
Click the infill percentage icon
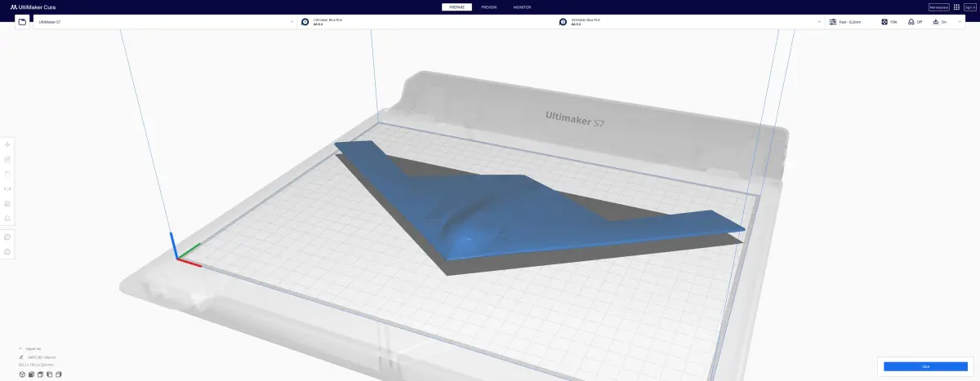click(884, 22)
